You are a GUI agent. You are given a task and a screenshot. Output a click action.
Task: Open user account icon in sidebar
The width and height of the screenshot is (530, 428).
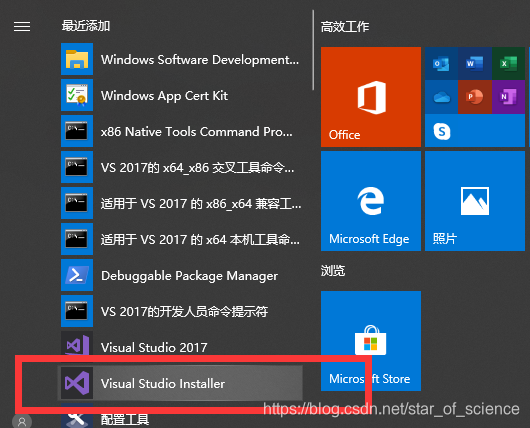click(x=22, y=421)
